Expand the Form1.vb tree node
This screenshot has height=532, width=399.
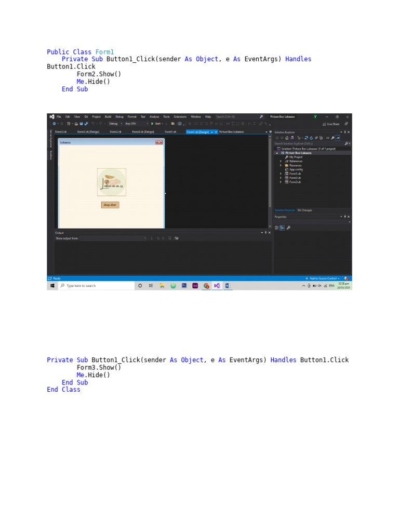click(x=281, y=174)
